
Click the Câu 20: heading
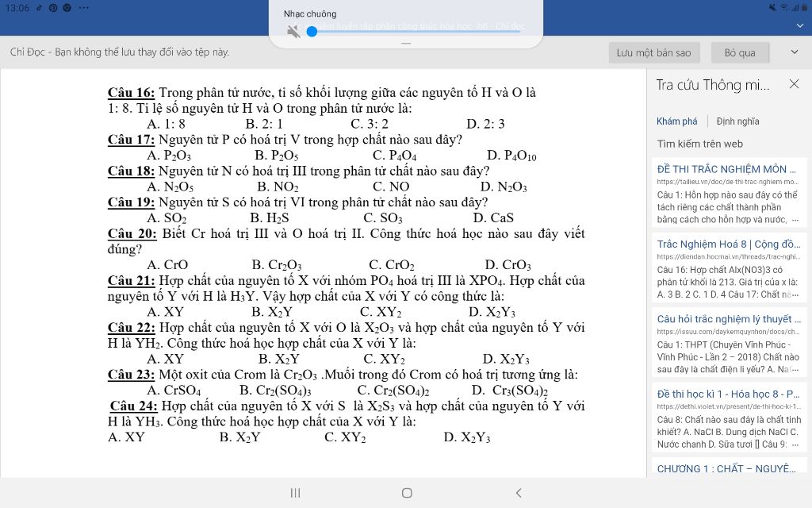pos(132,234)
